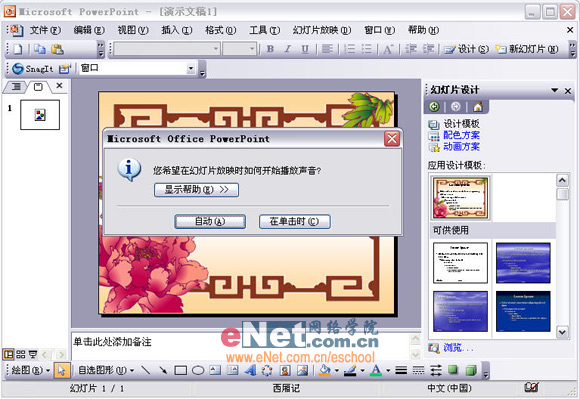Open the SnagIt 窗口 input dropdown
This screenshot has width=580, height=399.
pos(191,68)
